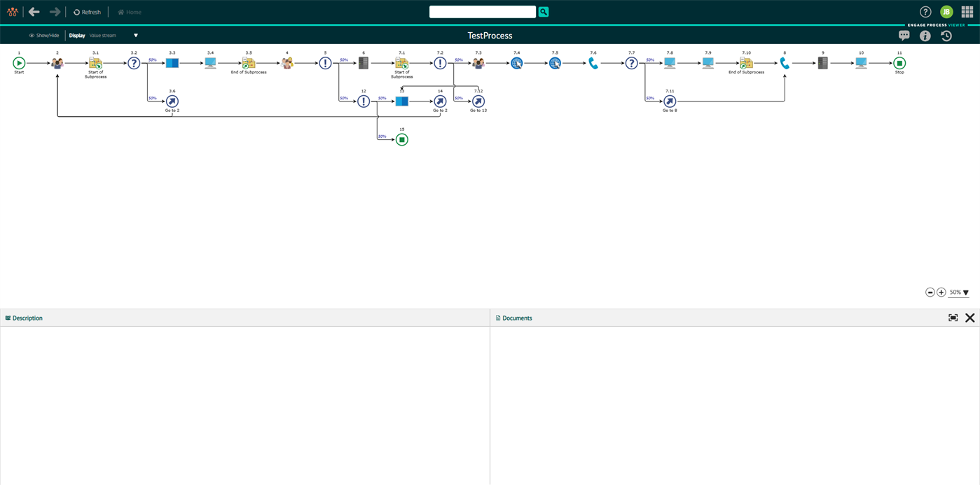Click the information icon near the top right
The height and width of the screenshot is (485, 980).
click(x=925, y=35)
